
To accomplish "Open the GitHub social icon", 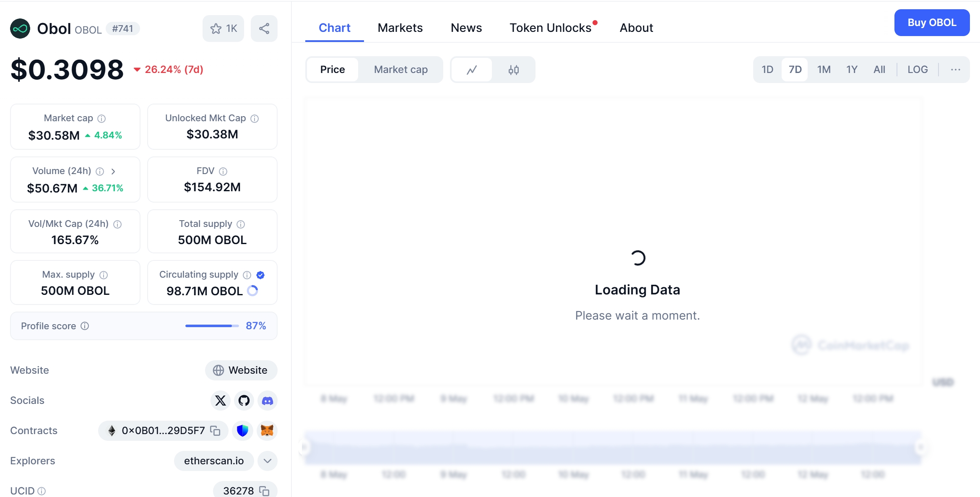I will point(244,401).
